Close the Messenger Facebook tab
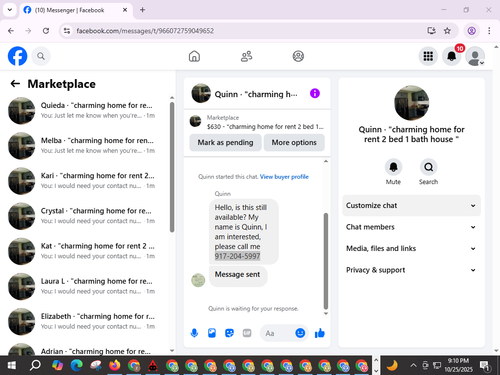Screen dimensions: 500x375 (125, 10)
